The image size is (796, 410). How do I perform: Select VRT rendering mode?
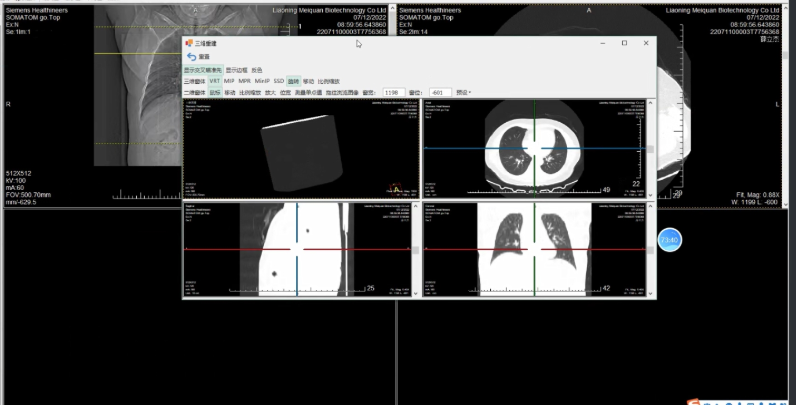click(215, 81)
